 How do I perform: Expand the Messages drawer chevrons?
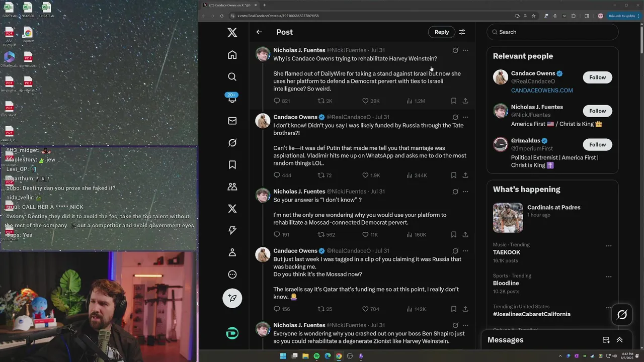click(619, 340)
